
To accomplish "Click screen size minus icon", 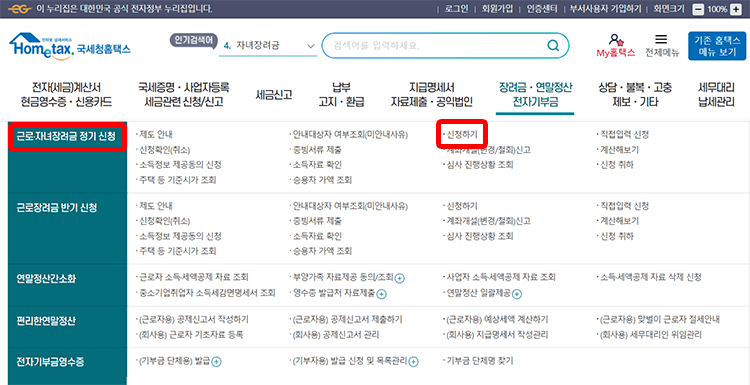I will point(698,9).
